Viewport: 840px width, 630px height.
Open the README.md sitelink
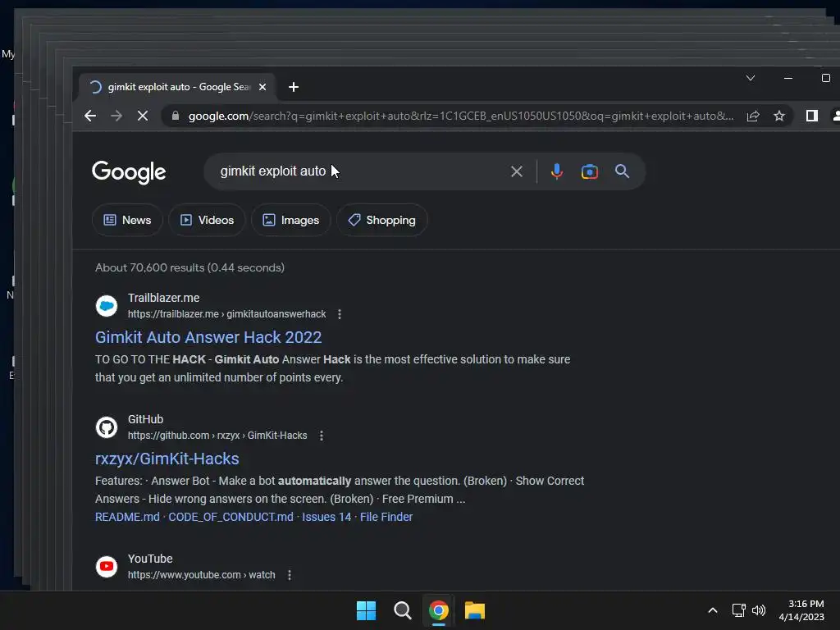coord(127,517)
